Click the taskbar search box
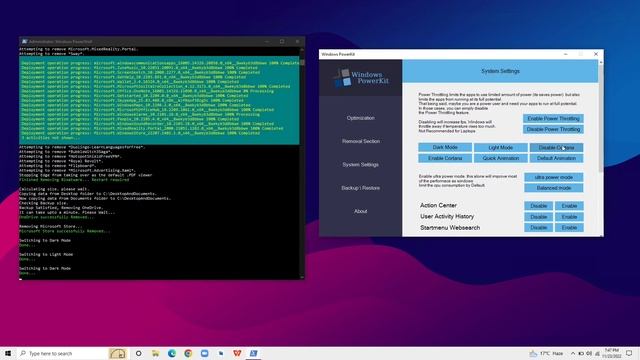This screenshot has height=360, width=640. pyautogui.click(x=62, y=353)
